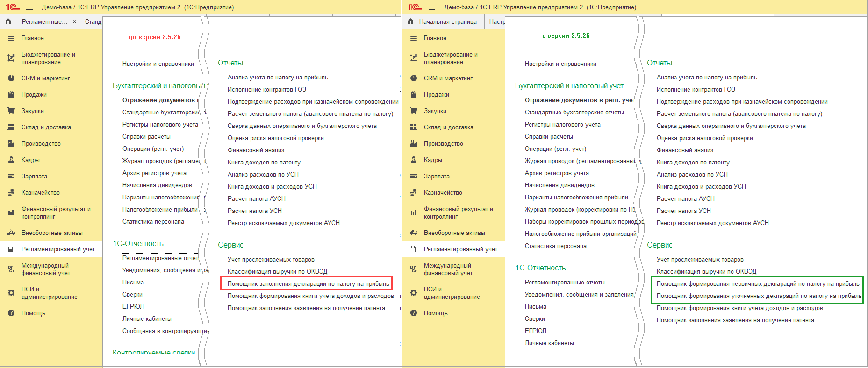The height and width of the screenshot is (368, 868).
Task: Click CRM и маркетинг pie icon, right window
Action: pos(414,78)
